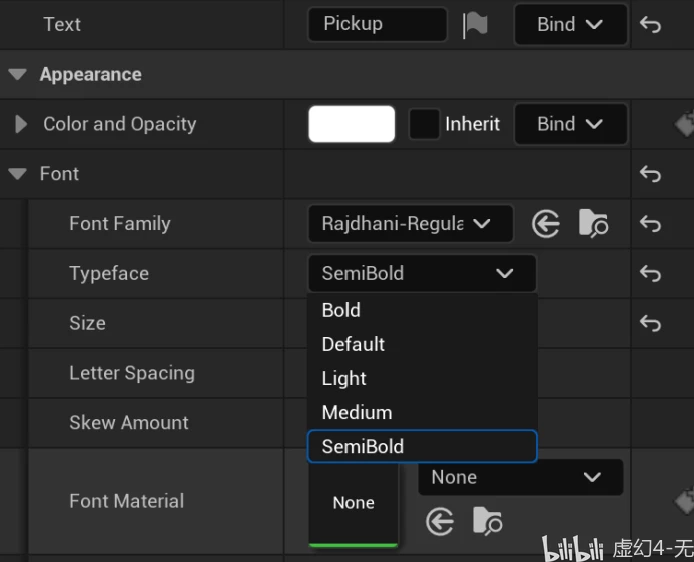694x562 pixels.
Task: Click the Text input field containing Pickup
Action: (x=377, y=24)
